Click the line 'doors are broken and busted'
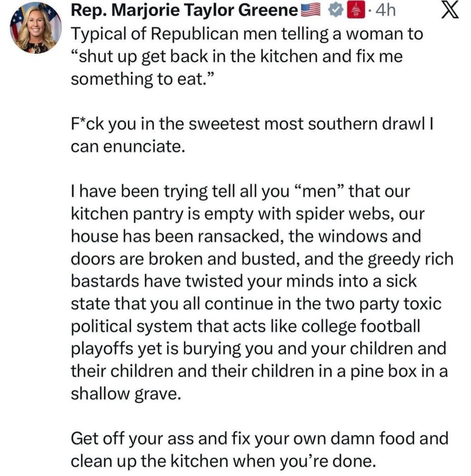Image resolution: width=471 pixels, height=476 pixels. [262, 259]
